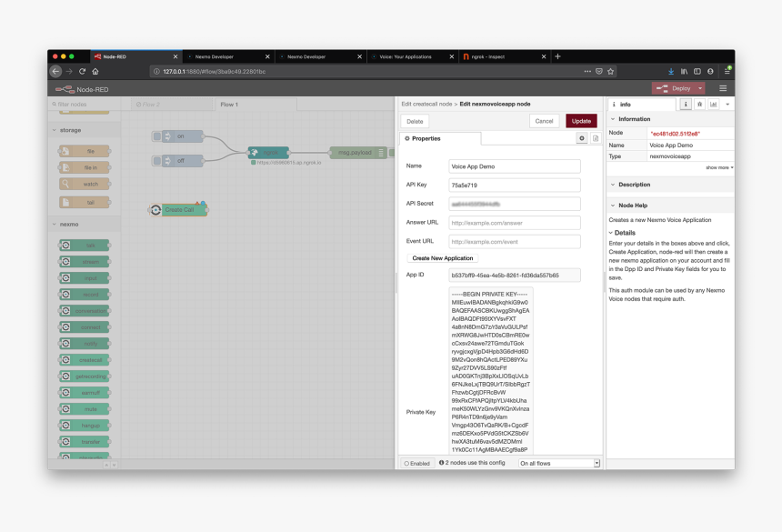Viewport: 782px width, 532px height.
Task: Click the Answer URL input
Action: pyautogui.click(x=514, y=223)
